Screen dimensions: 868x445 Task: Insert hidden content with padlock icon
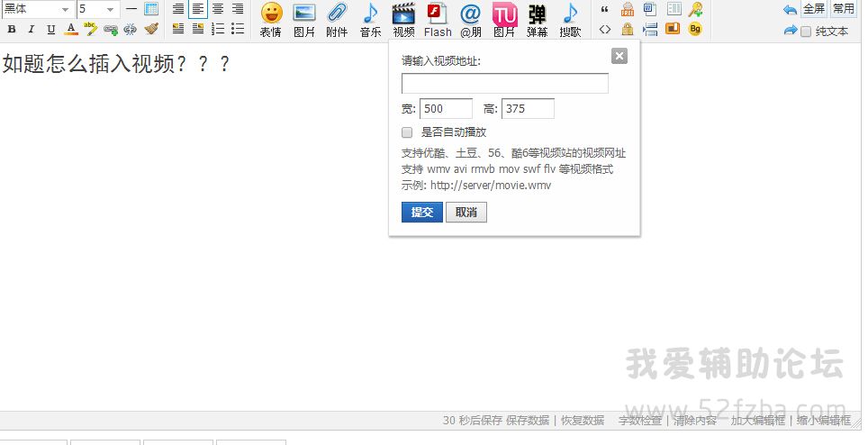coord(628,29)
